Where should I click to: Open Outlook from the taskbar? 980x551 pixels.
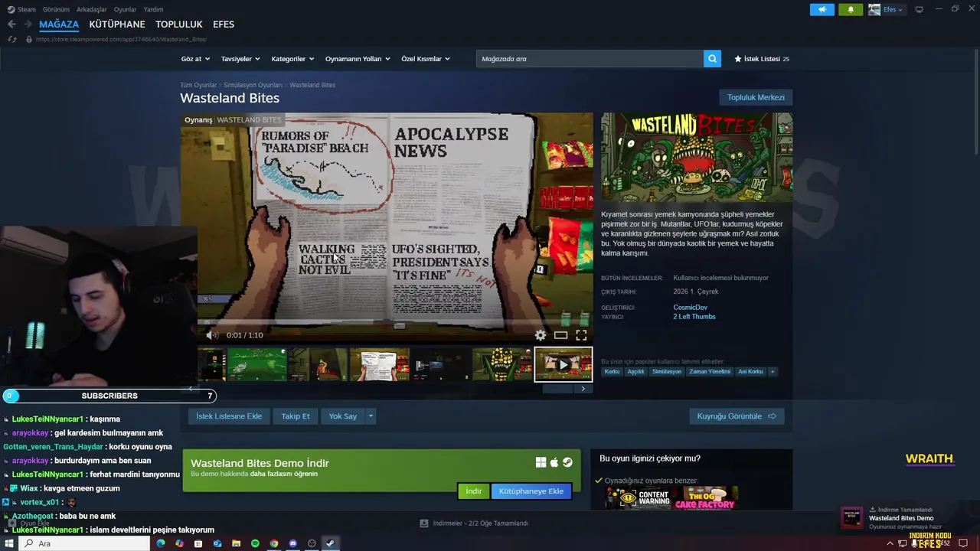click(x=217, y=543)
